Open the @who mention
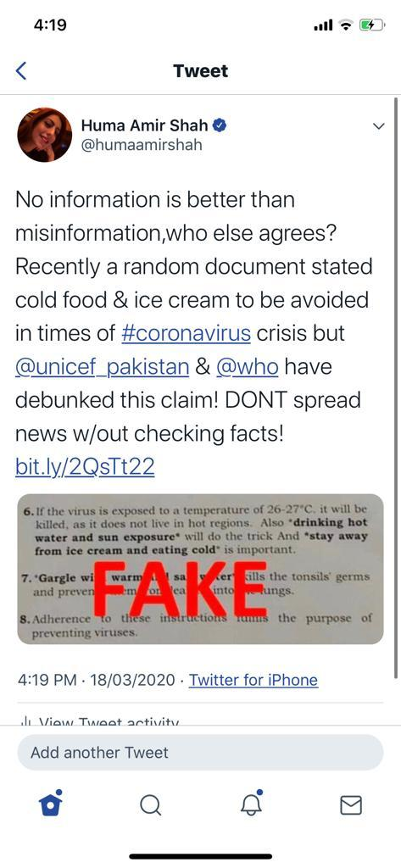Image resolution: width=401 pixels, height=868 pixels. click(247, 366)
